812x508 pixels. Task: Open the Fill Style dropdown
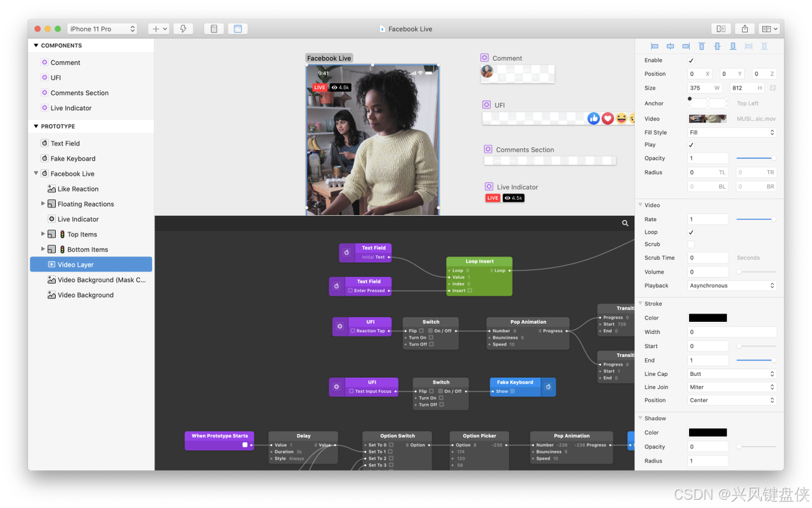(x=732, y=133)
